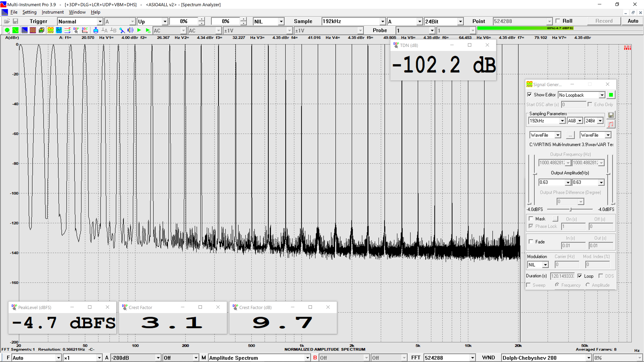Open the DDP Viewer icon
Viewport: 644px width, 362px height.
coord(76,31)
